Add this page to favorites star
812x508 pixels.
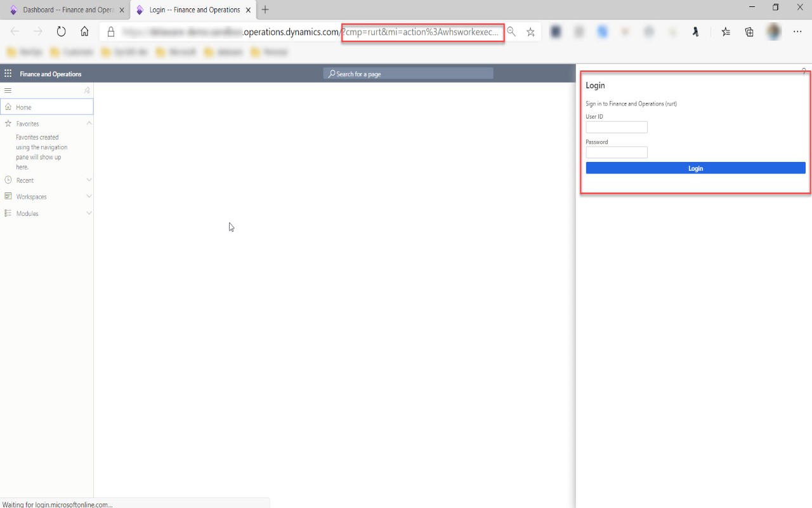click(530, 32)
